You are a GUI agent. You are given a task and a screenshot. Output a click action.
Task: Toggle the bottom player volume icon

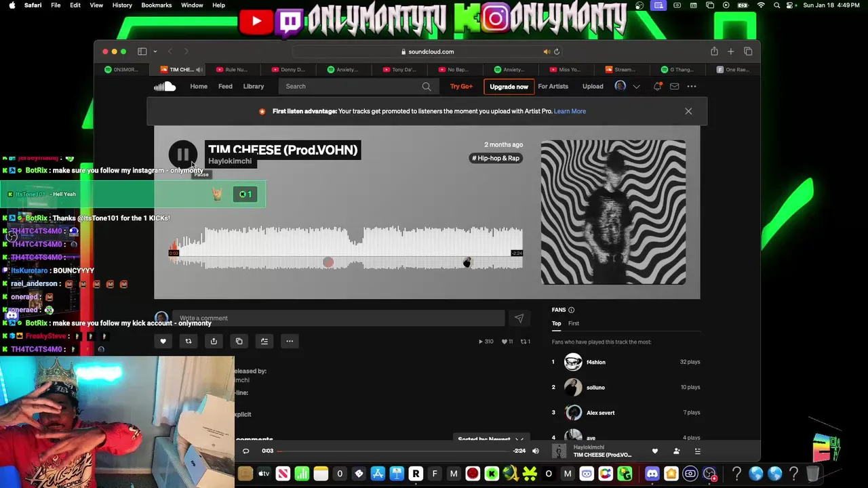(535, 451)
